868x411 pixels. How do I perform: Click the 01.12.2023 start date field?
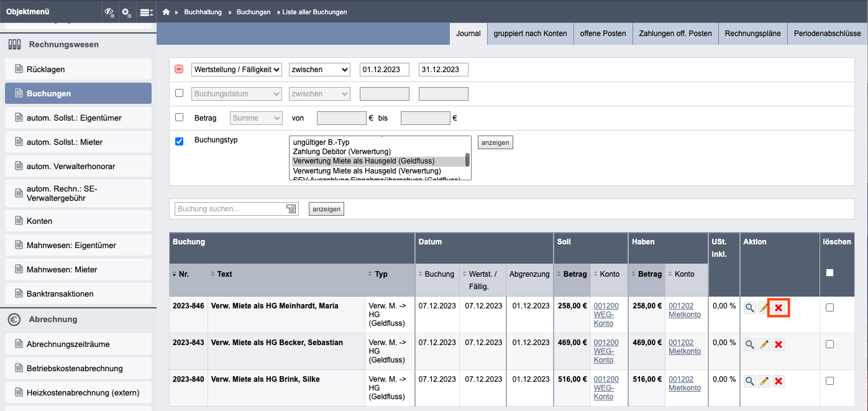pos(385,70)
